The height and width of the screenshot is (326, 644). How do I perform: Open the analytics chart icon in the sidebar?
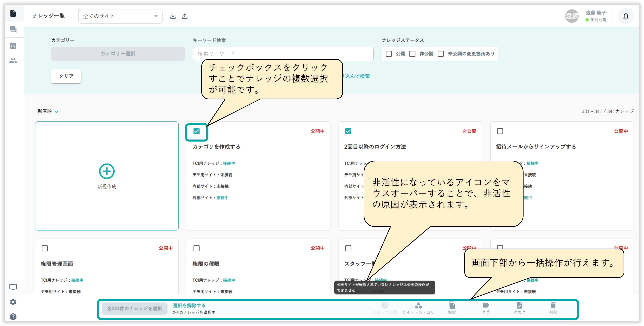tap(13, 46)
